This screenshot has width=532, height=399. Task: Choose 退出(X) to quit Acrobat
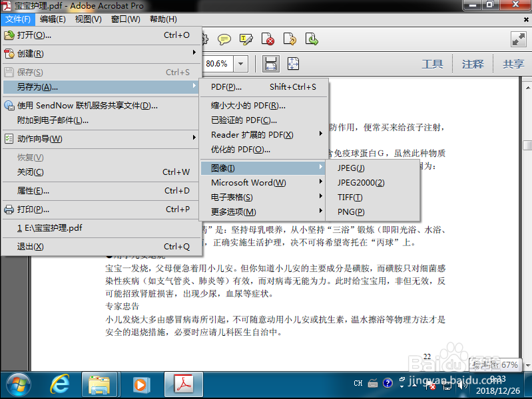tap(101, 247)
